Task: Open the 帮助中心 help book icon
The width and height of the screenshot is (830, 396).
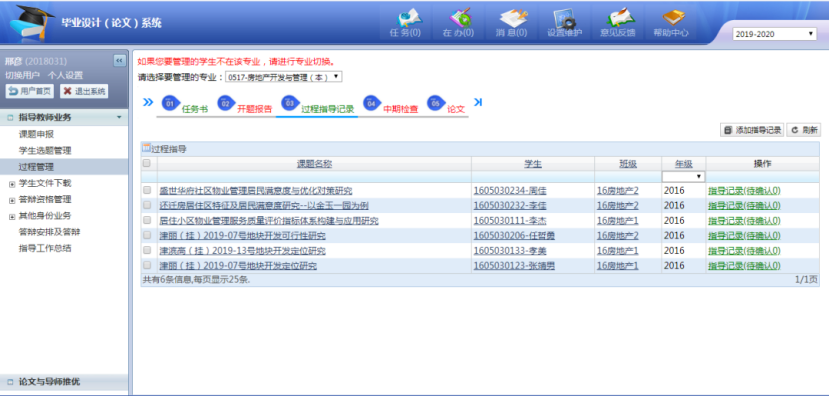Action: point(671,18)
